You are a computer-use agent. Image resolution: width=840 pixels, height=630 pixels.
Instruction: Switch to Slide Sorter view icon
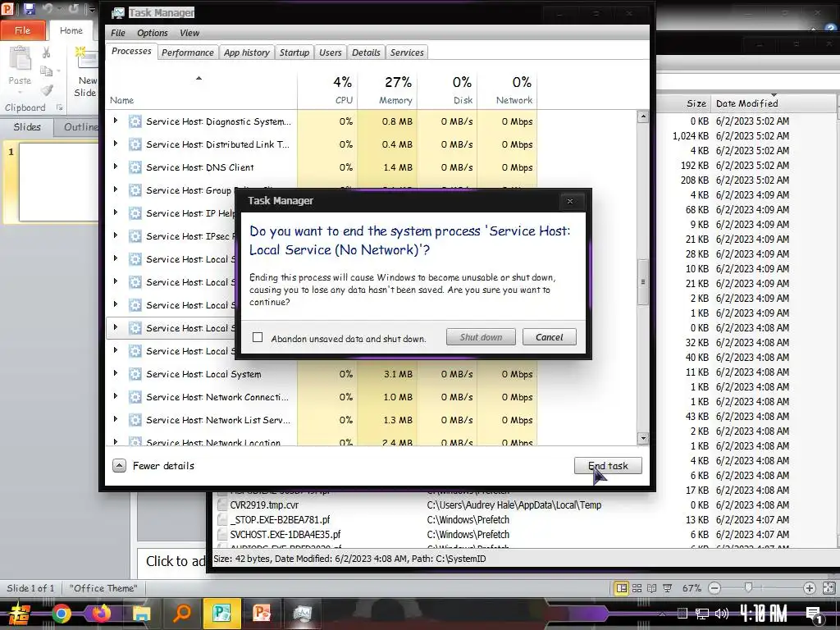coord(637,588)
